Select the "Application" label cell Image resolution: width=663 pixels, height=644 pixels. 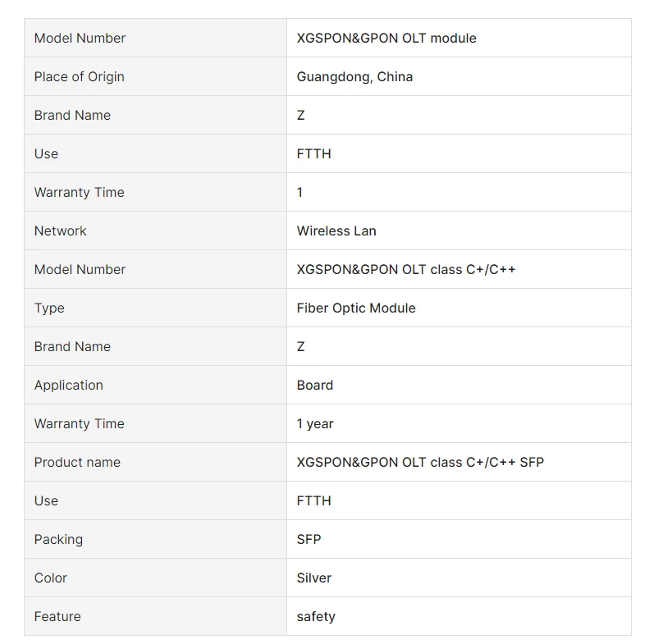click(69, 385)
